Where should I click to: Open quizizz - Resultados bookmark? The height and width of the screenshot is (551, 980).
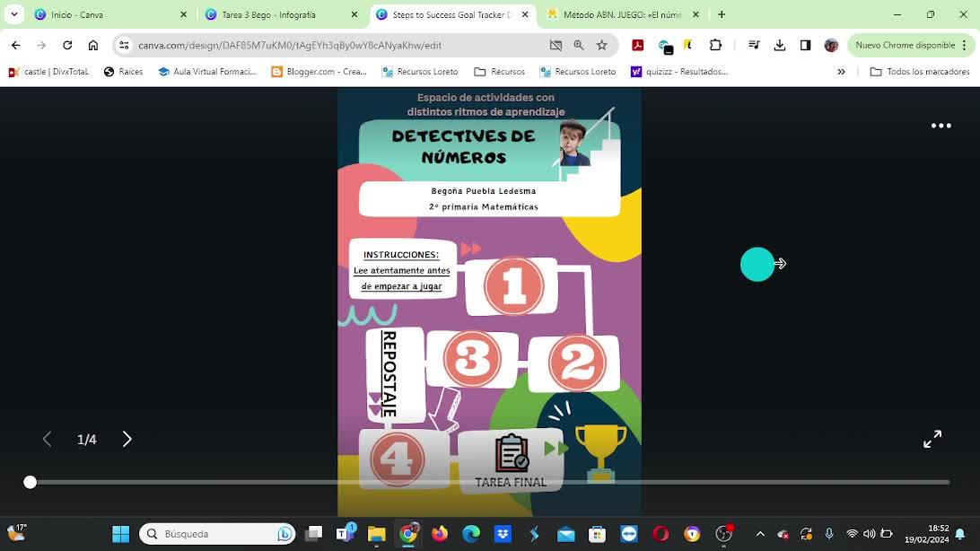[x=679, y=72]
